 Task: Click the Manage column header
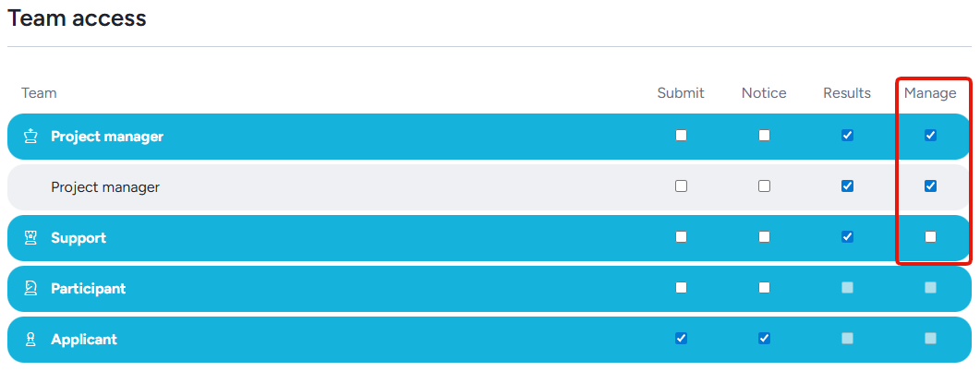tap(930, 93)
